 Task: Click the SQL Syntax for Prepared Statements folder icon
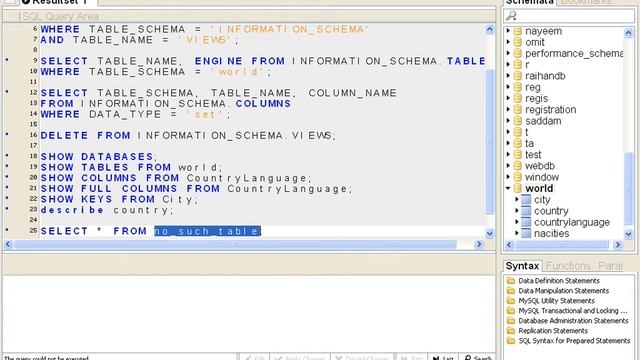point(511,340)
